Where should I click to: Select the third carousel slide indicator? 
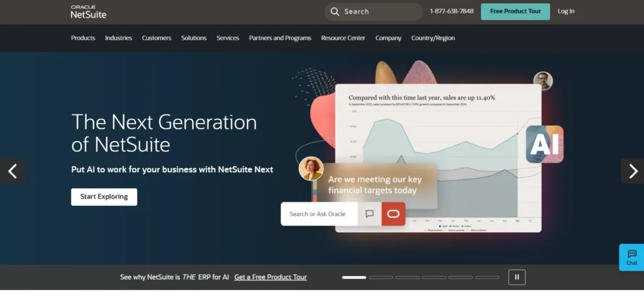click(x=408, y=277)
